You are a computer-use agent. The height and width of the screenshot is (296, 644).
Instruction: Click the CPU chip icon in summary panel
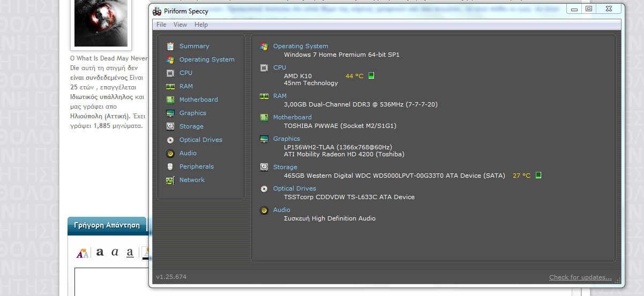pyautogui.click(x=264, y=67)
